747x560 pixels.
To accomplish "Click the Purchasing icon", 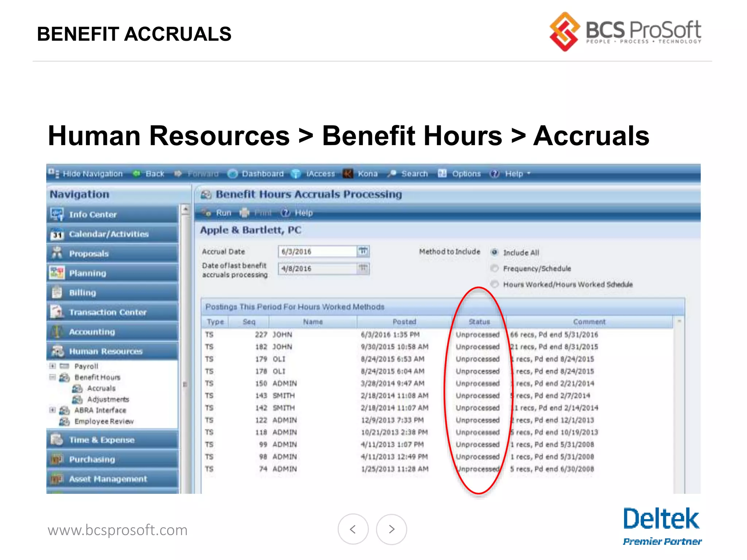I will coord(57,459).
